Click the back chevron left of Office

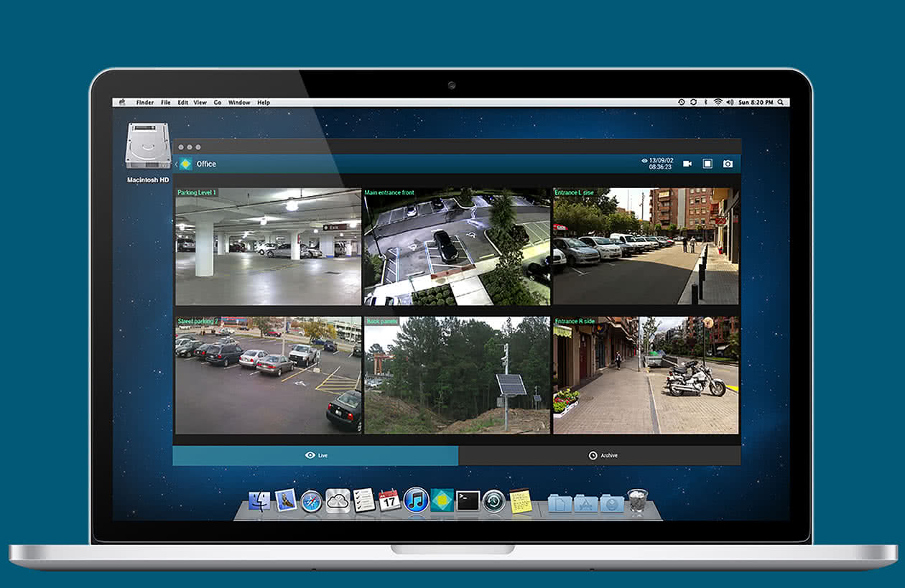176,164
